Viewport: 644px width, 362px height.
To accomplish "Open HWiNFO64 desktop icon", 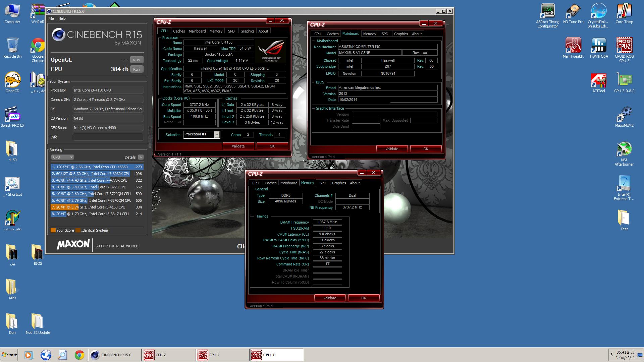I will coord(599,48).
